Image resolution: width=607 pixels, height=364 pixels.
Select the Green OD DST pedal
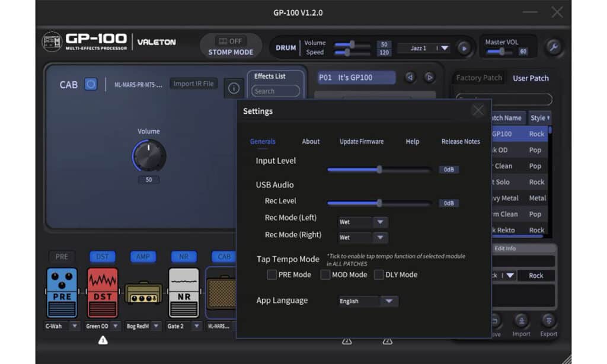click(103, 292)
